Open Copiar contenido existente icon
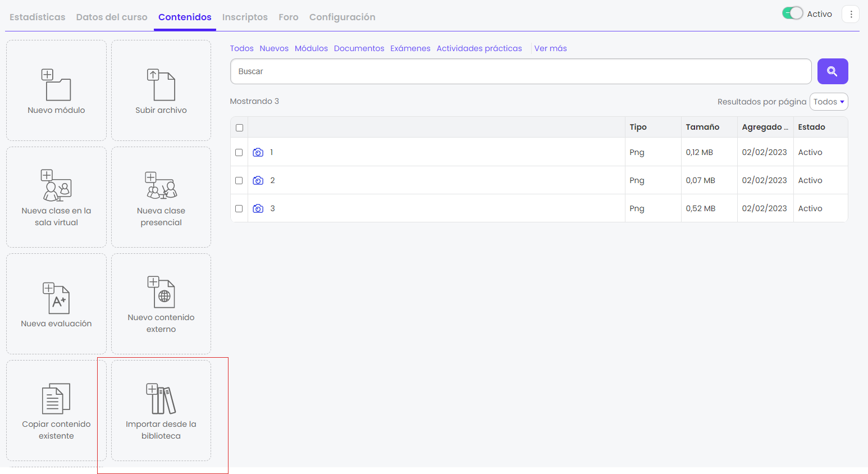 [x=56, y=399]
